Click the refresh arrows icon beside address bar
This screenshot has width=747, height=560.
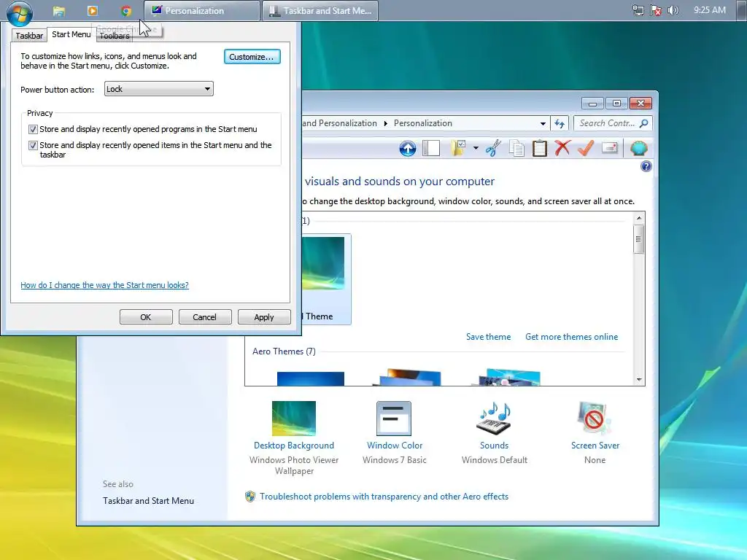[x=560, y=124]
